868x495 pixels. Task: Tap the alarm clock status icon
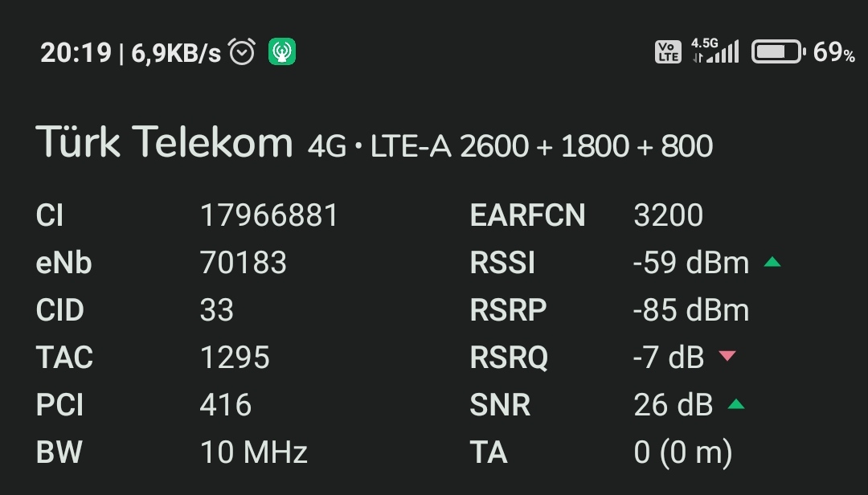(x=242, y=51)
